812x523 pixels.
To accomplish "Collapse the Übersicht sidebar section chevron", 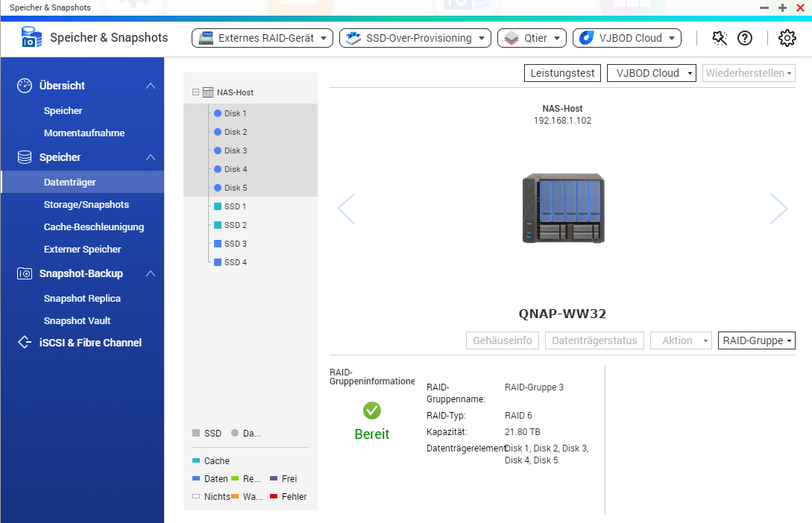I will [x=151, y=86].
